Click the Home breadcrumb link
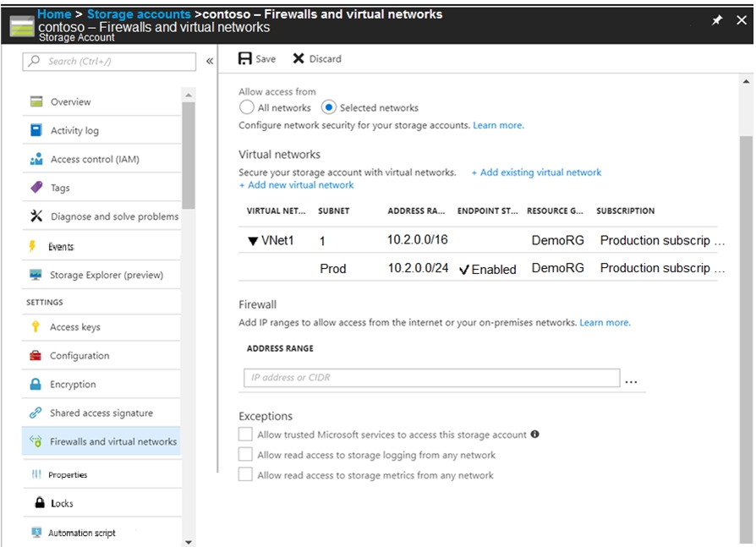This screenshot has width=756, height=547. point(54,14)
